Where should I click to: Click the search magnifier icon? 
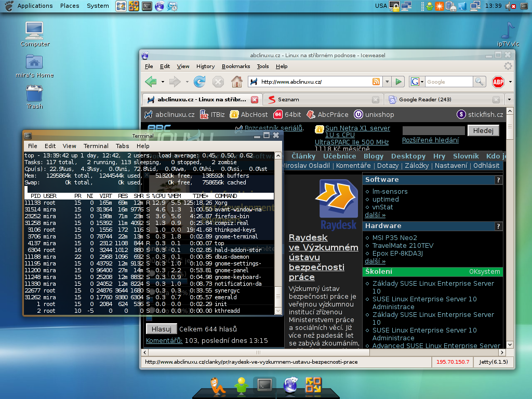pyautogui.click(x=480, y=82)
